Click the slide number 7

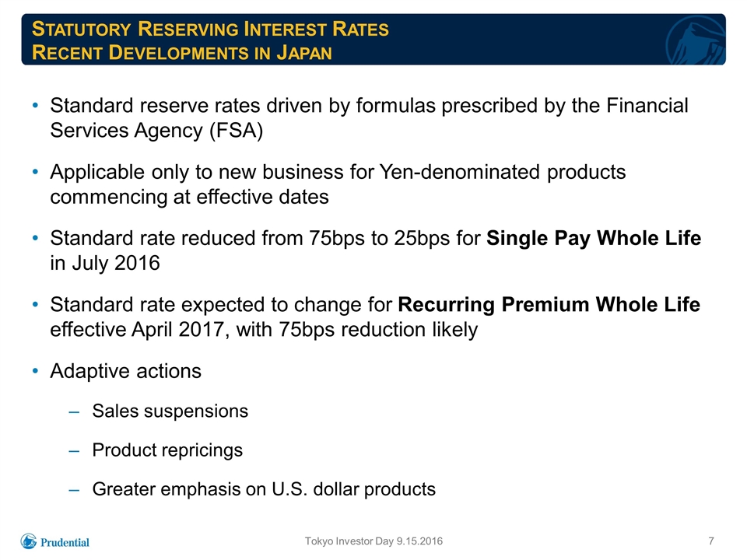[x=711, y=541]
